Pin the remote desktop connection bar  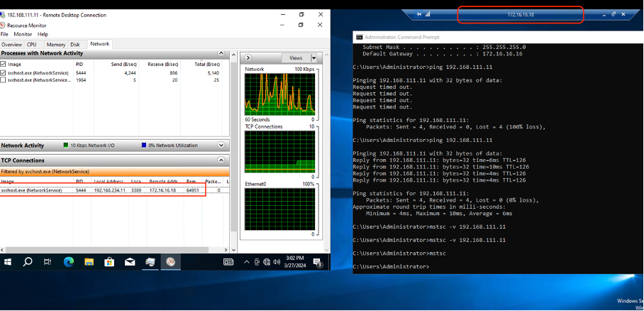pos(419,14)
